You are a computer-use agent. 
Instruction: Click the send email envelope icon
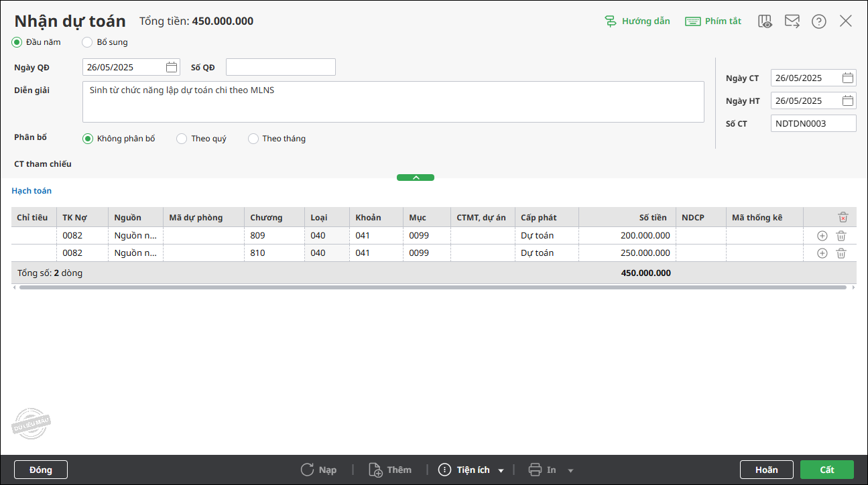[x=792, y=21]
